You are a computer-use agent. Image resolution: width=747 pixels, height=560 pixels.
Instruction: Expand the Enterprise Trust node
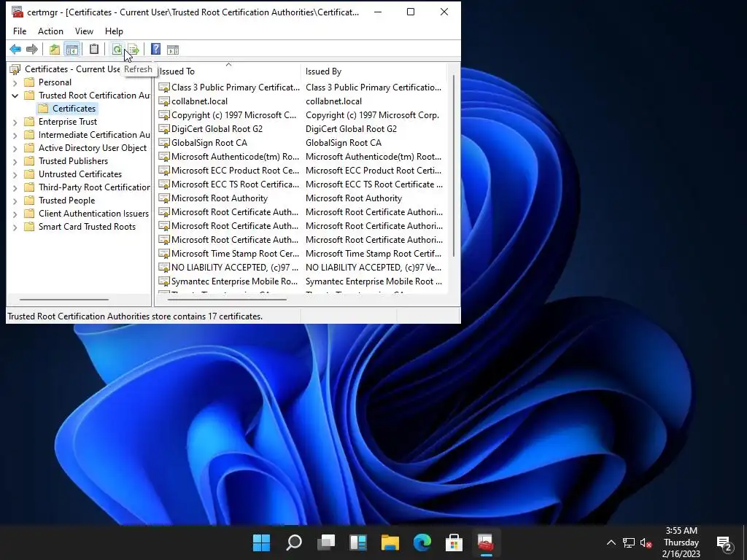15,122
